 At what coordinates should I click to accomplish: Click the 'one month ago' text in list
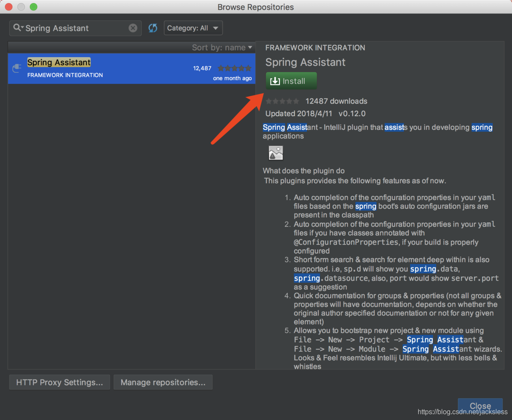[233, 79]
